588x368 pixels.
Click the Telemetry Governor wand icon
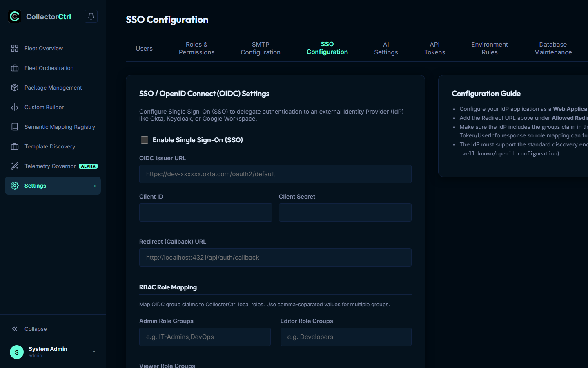coord(15,166)
